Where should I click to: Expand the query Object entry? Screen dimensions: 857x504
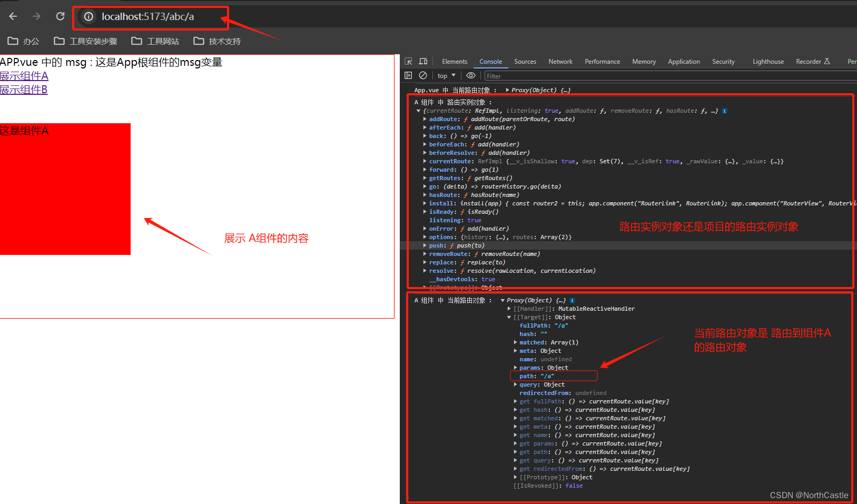515,385
